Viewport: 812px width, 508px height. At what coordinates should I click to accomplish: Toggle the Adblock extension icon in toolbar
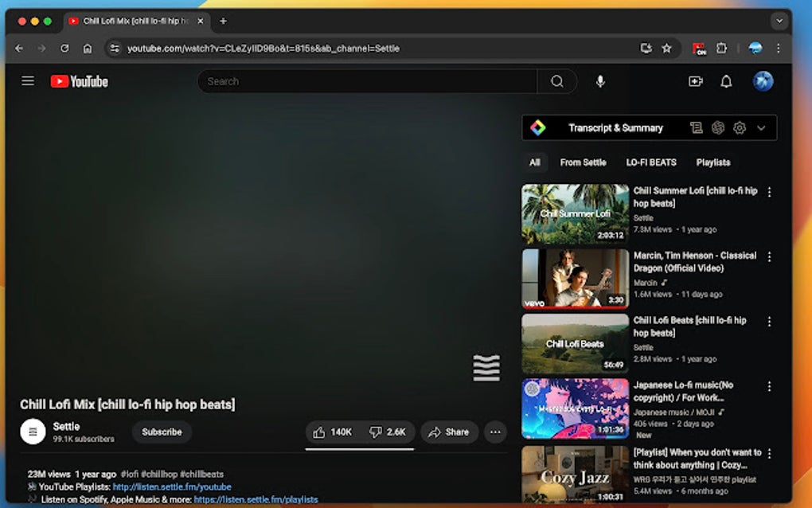[x=699, y=48]
